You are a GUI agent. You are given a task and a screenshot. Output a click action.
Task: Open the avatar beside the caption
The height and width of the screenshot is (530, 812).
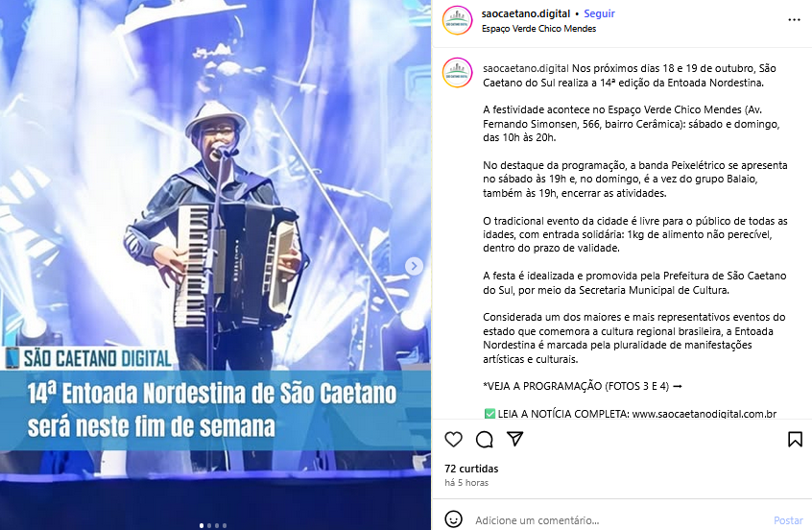click(x=457, y=73)
